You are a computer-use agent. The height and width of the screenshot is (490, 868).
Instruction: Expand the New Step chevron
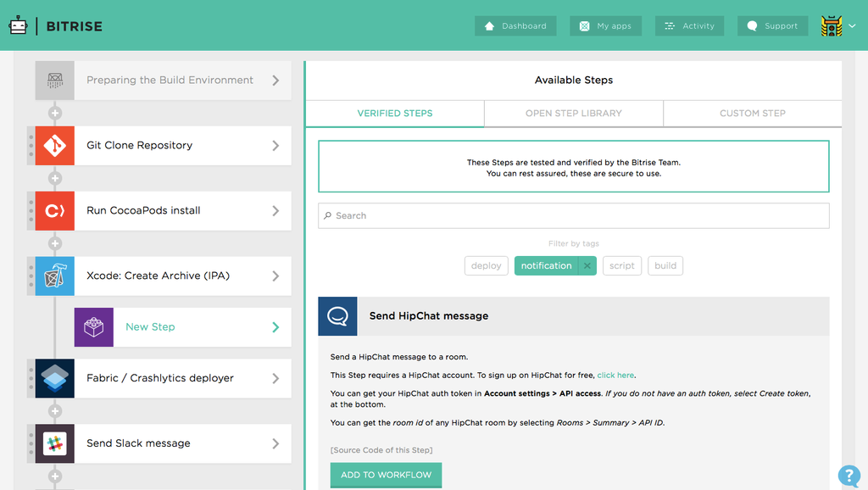click(x=275, y=327)
